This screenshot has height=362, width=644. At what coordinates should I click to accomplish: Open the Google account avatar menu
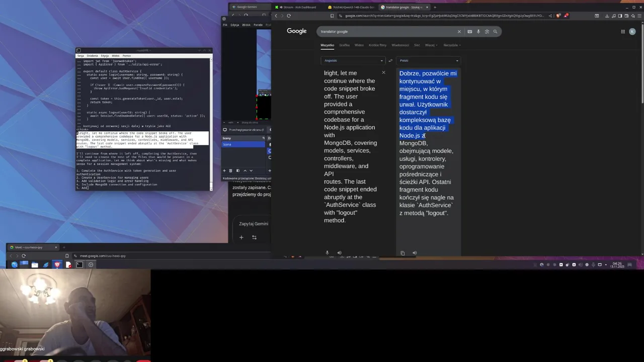[x=632, y=32]
